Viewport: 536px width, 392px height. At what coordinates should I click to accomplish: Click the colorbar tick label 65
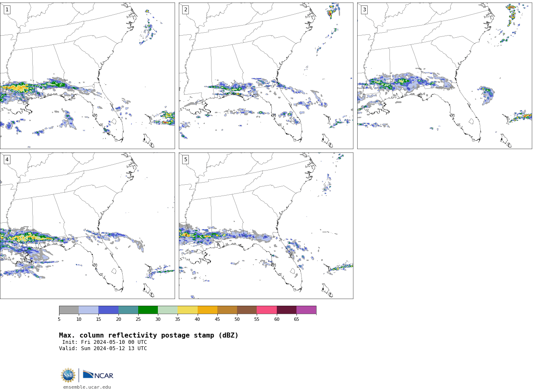[296, 320]
